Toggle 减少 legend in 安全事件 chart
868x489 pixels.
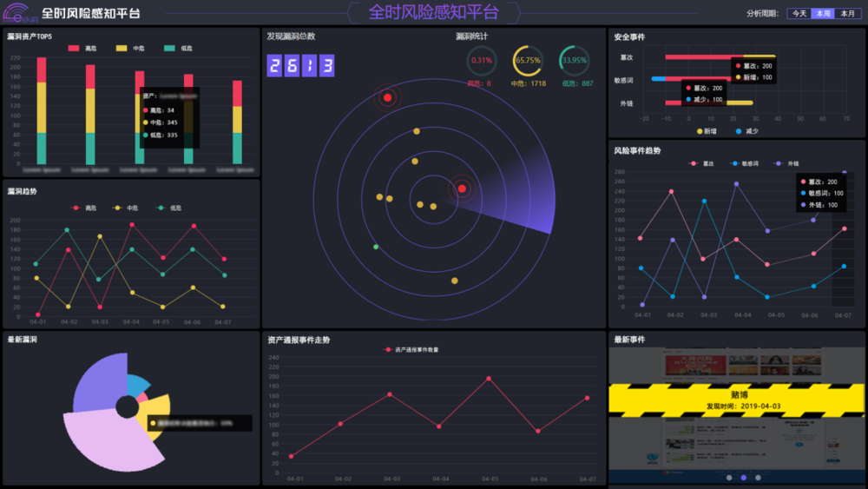click(747, 131)
